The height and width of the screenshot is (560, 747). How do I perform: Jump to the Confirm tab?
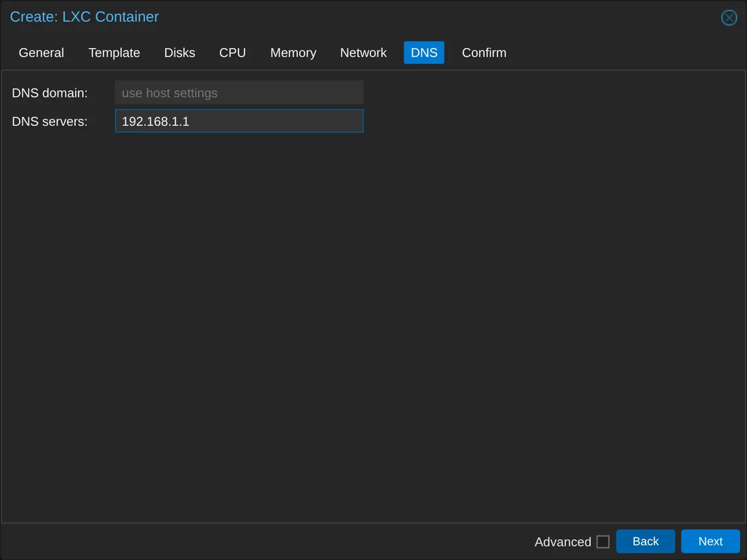click(484, 52)
